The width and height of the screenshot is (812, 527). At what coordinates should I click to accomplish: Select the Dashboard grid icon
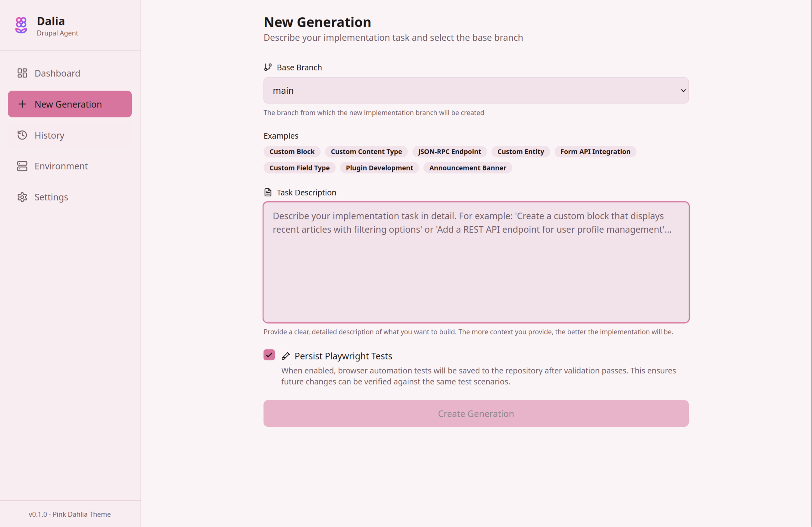(22, 73)
